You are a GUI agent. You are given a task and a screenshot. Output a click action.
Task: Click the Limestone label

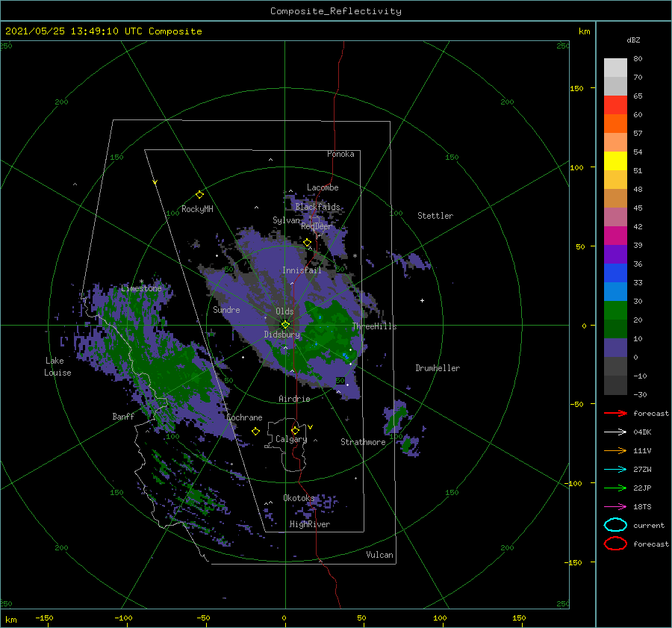pos(141,288)
